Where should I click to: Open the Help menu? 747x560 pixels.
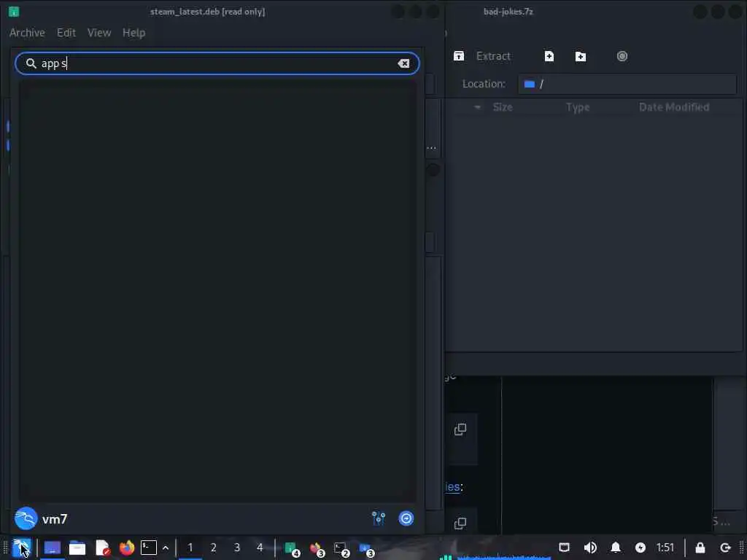coord(134,33)
